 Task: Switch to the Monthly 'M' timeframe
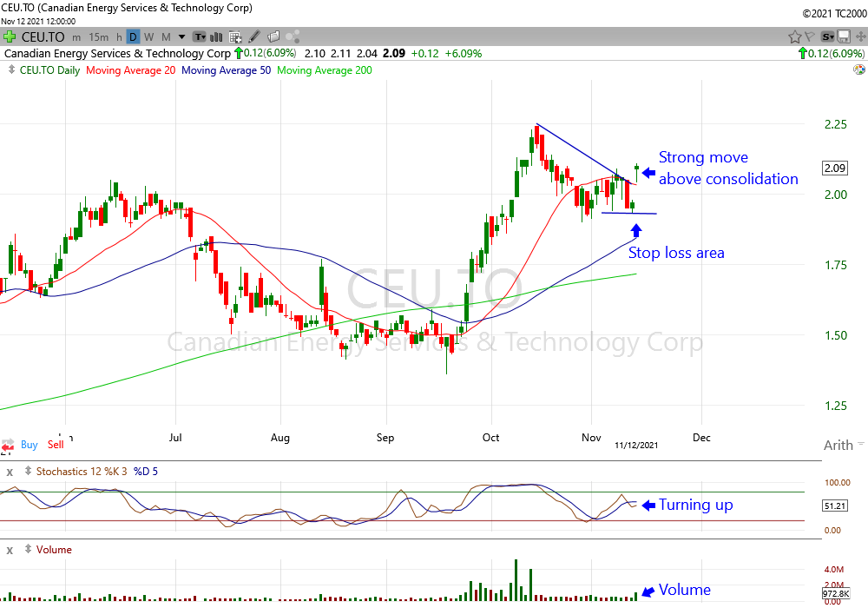[166, 37]
